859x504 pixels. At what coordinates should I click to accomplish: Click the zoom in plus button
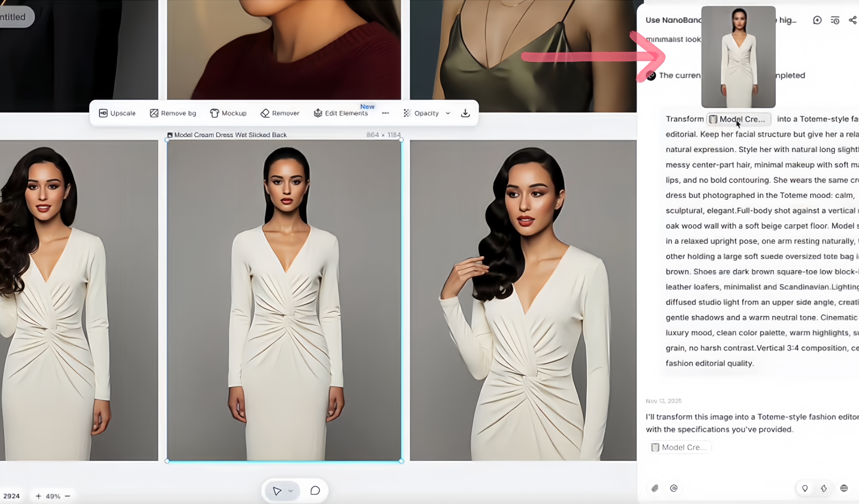click(38, 496)
